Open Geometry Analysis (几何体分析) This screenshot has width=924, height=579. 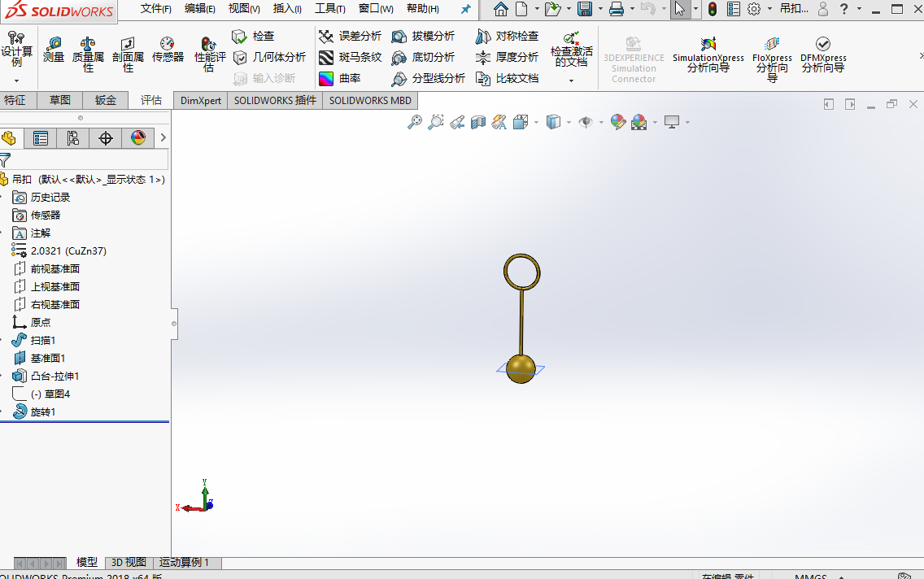[x=269, y=58]
